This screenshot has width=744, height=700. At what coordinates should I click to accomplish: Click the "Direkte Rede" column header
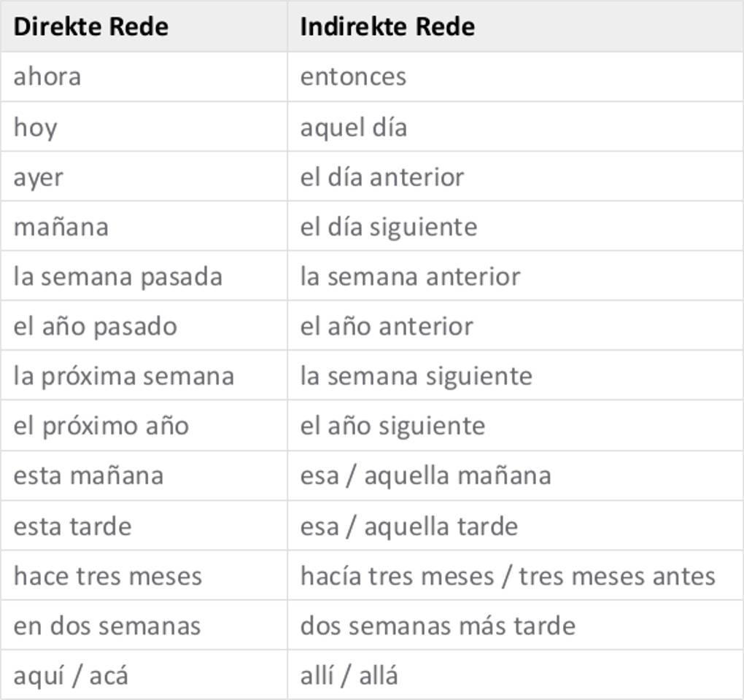click(x=90, y=27)
